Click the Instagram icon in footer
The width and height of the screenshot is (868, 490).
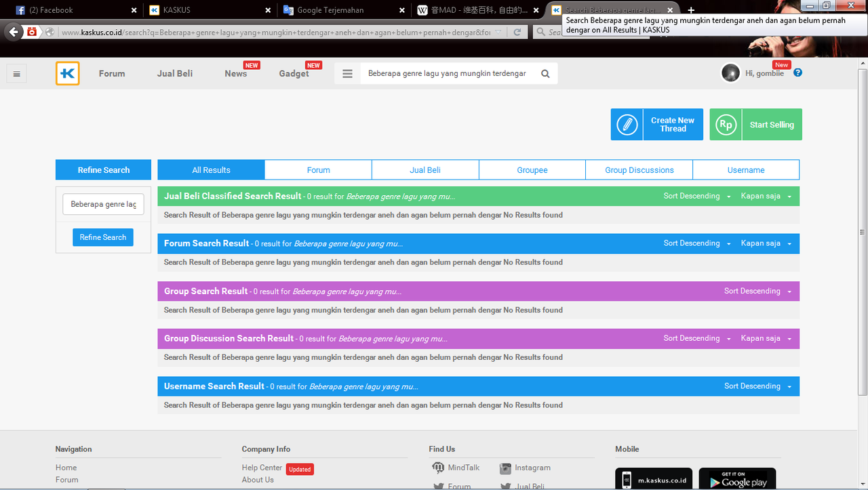pos(505,468)
